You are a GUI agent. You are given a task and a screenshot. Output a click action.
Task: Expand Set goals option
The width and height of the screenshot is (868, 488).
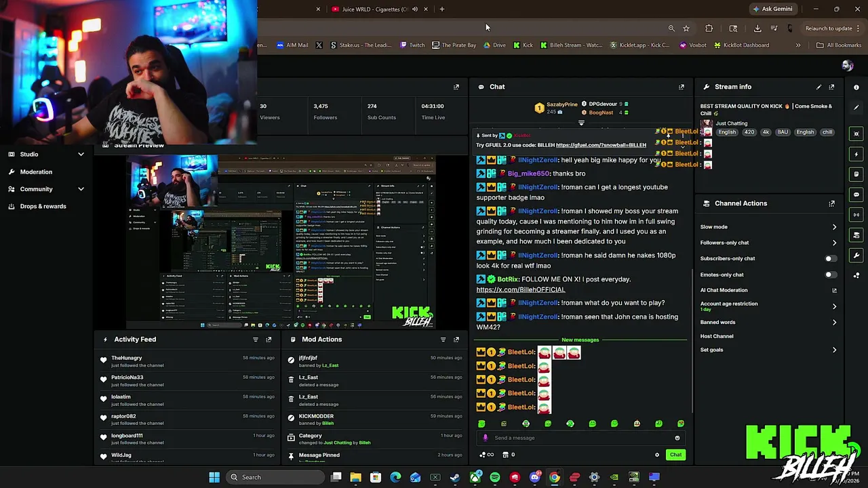tap(834, 350)
